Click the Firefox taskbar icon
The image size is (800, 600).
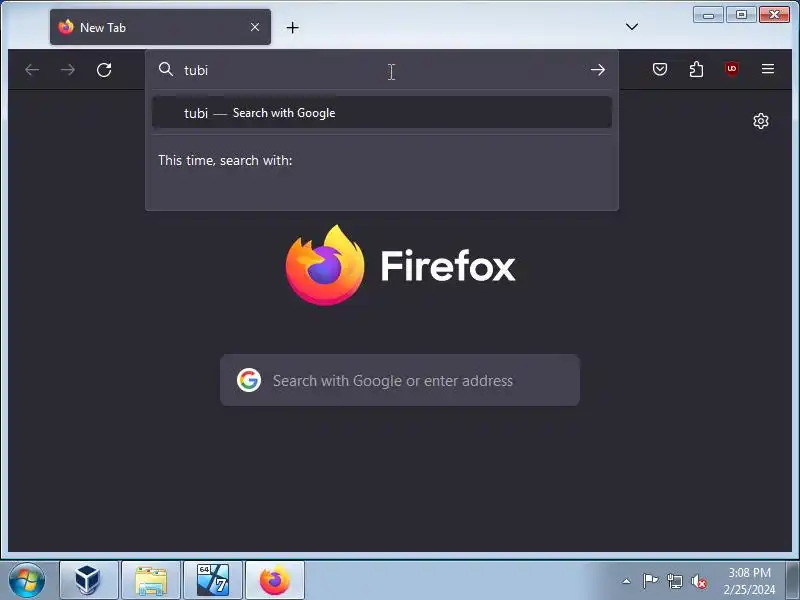click(275, 580)
